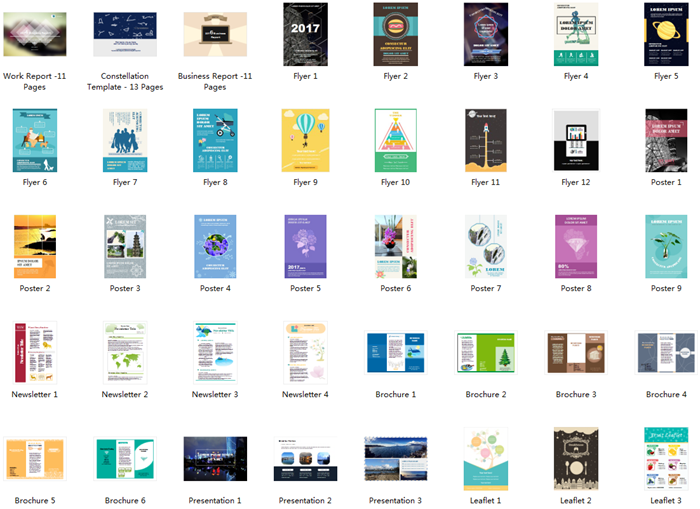Select the Poster 2 sunset template
Image resolution: width=700 pixels, height=509 pixels.
point(35,246)
